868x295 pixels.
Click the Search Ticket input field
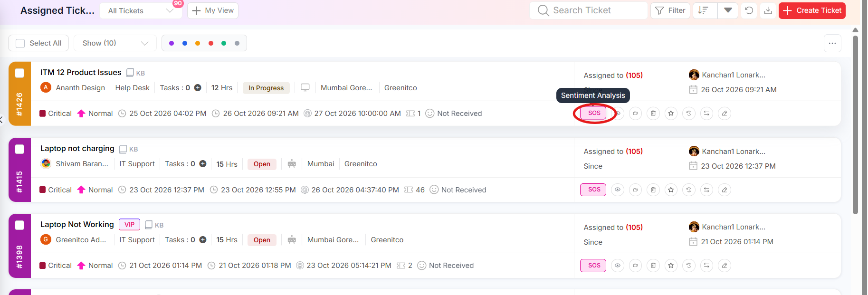tap(589, 10)
